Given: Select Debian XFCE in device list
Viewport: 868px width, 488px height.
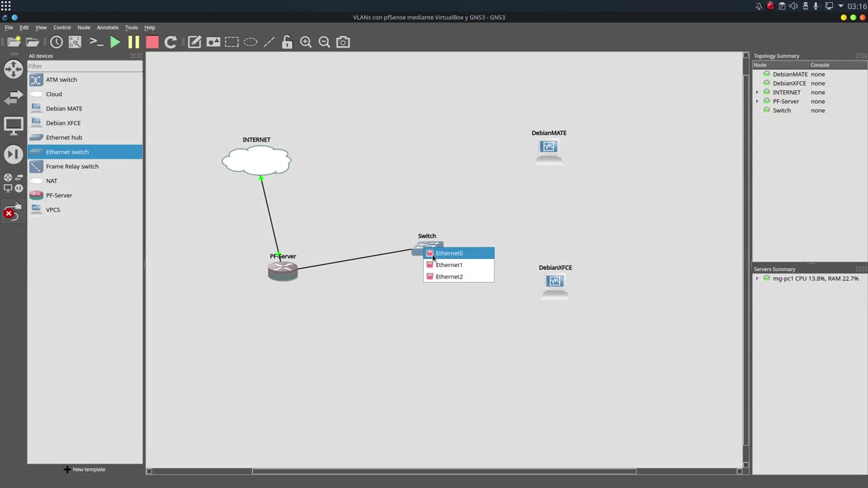Looking at the screenshot, I should point(85,123).
